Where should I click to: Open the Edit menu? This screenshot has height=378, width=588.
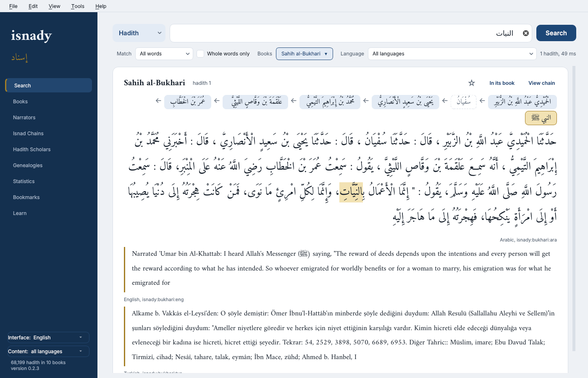tap(33, 6)
